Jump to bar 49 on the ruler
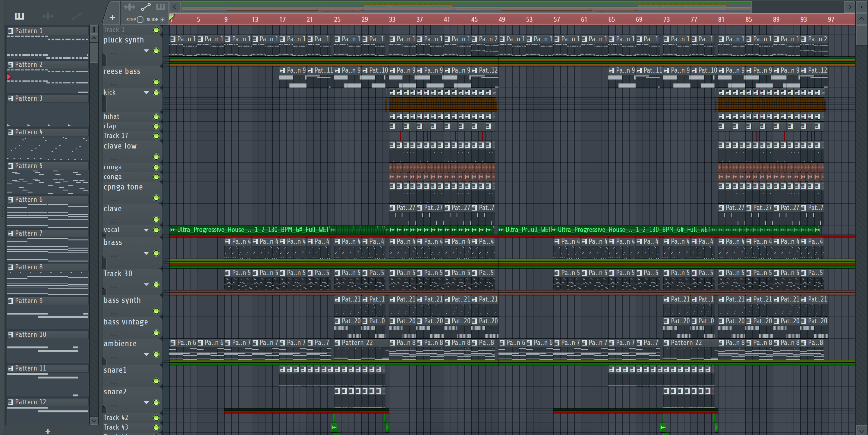 pos(502,20)
